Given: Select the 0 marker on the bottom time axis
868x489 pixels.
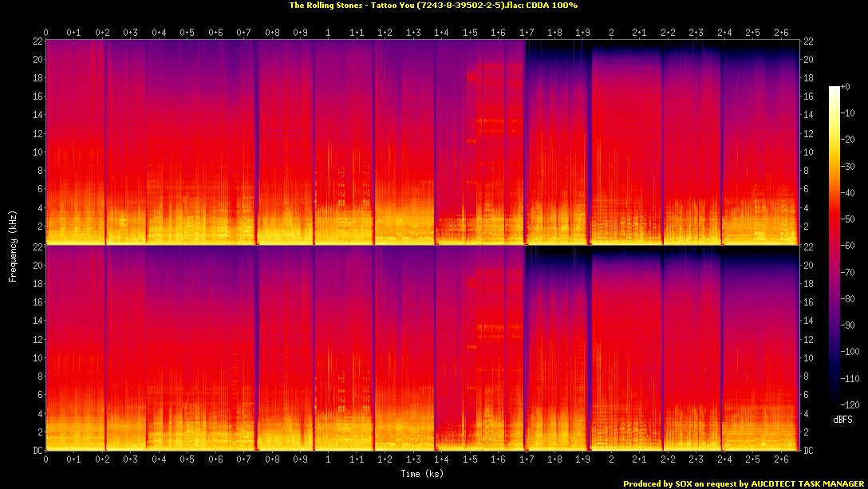Looking at the screenshot, I should pyautogui.click(x=46, y=459).
